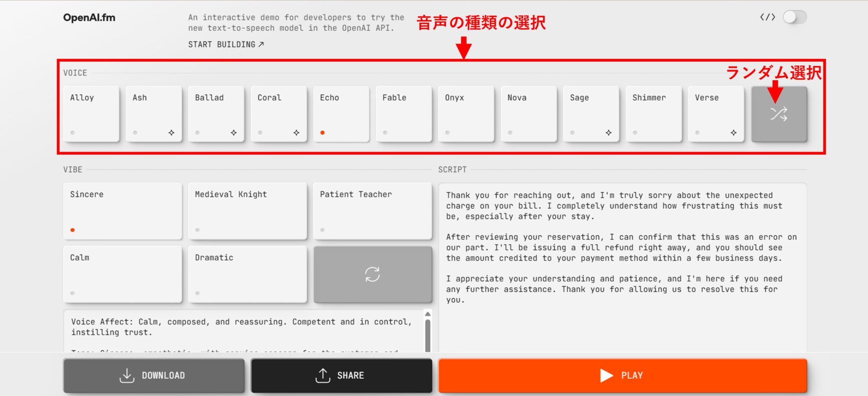Select the Ash voice
The height and width of the screenshot is (396, 868).
[154, 114]
